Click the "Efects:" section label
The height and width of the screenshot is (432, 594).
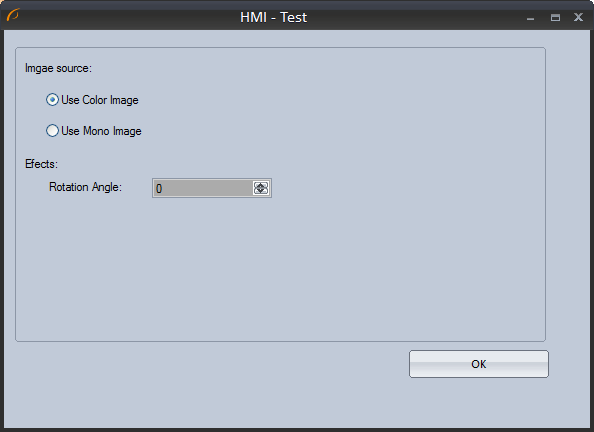(41, 164)
